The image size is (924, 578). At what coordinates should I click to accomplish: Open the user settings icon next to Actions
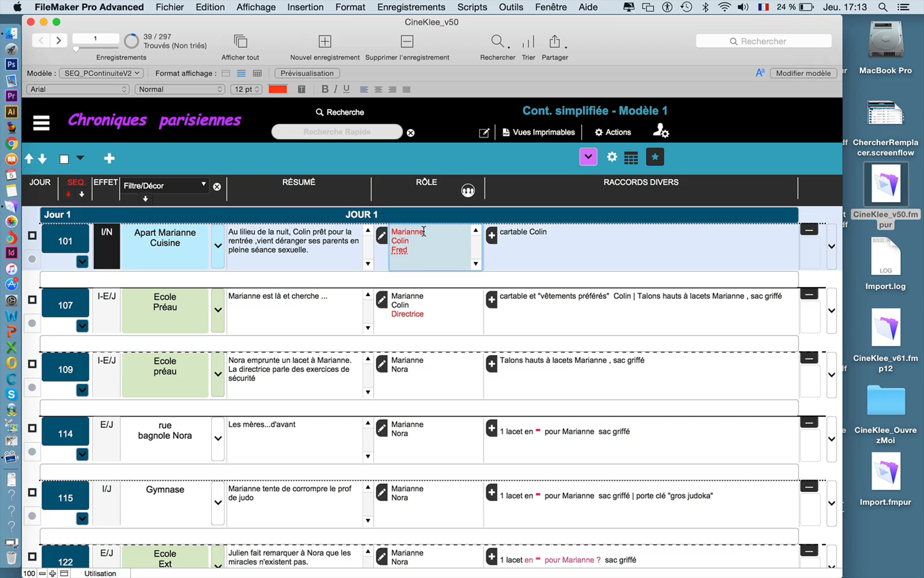point(660,131)
